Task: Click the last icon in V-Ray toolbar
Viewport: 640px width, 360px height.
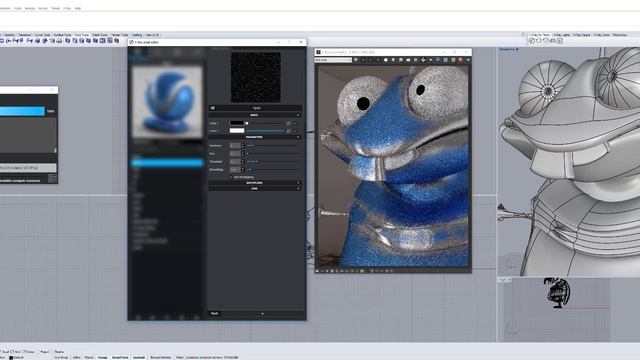Action: point(560,41)
